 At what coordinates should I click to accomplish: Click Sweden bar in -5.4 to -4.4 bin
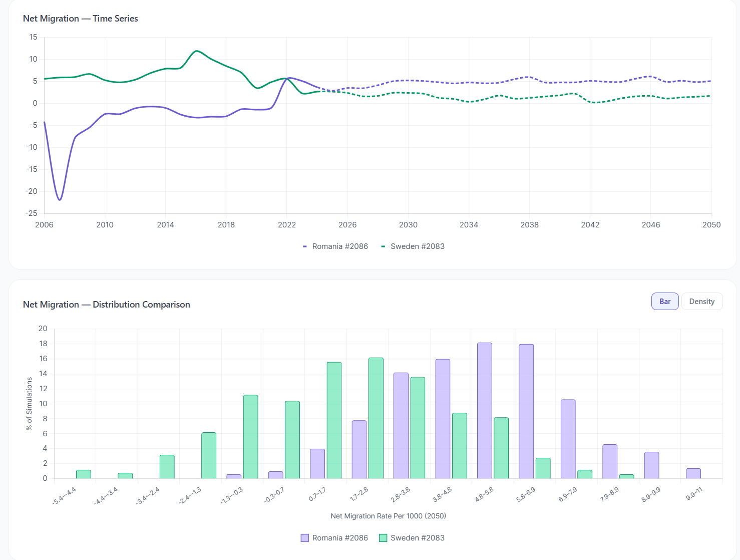(84, 474)
